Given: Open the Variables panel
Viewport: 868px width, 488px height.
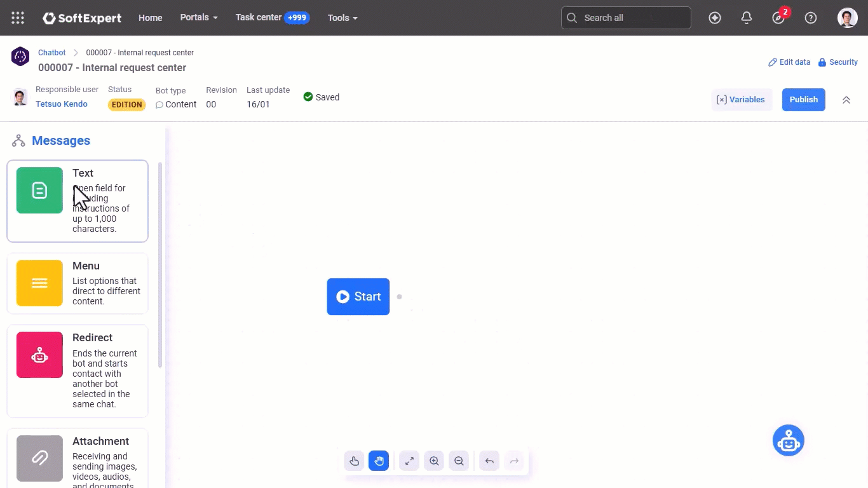Looking at the screenshot, I should click(741, 100).
